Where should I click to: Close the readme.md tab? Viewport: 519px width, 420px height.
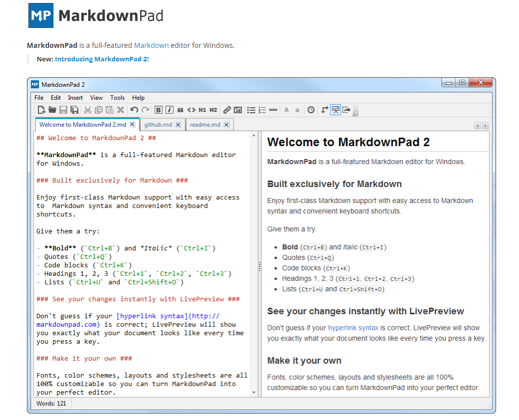227,125
